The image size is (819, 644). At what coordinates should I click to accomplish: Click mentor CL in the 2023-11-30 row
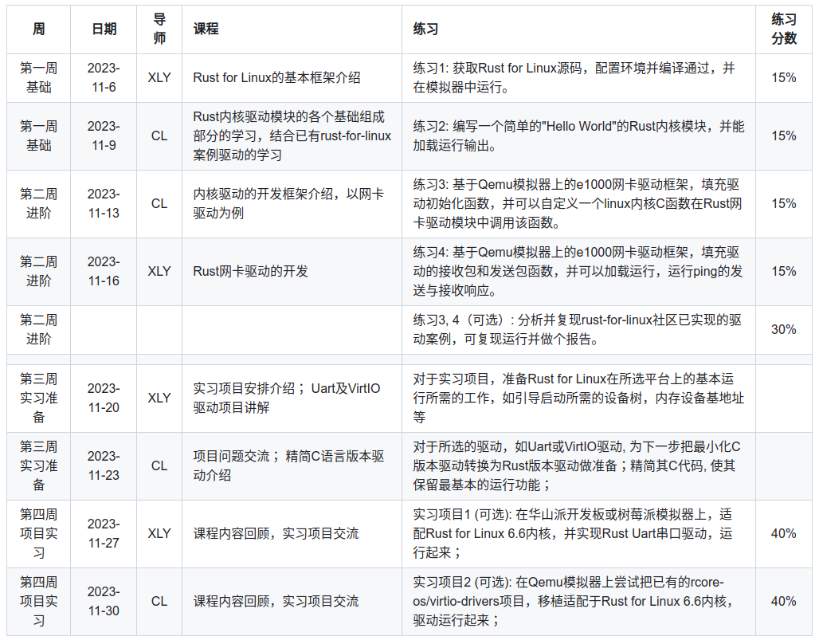click(x=159, y=602)
